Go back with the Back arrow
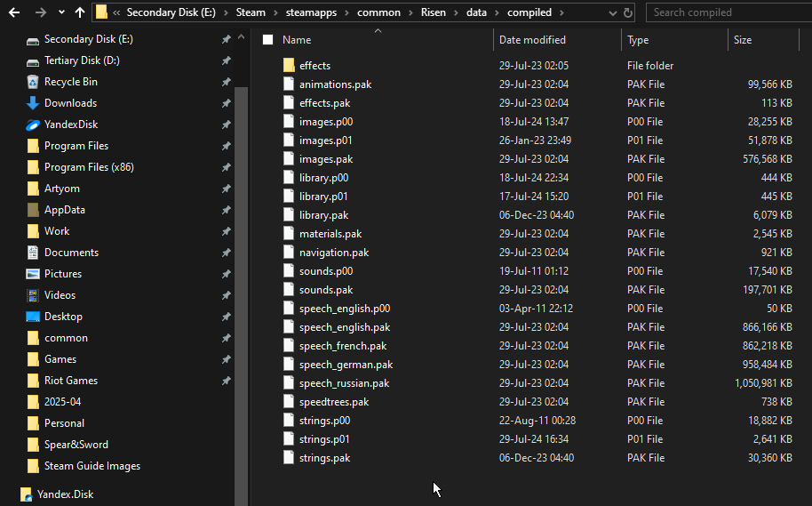The width and height of the screenshot is (812, 506). click(14, 12)
